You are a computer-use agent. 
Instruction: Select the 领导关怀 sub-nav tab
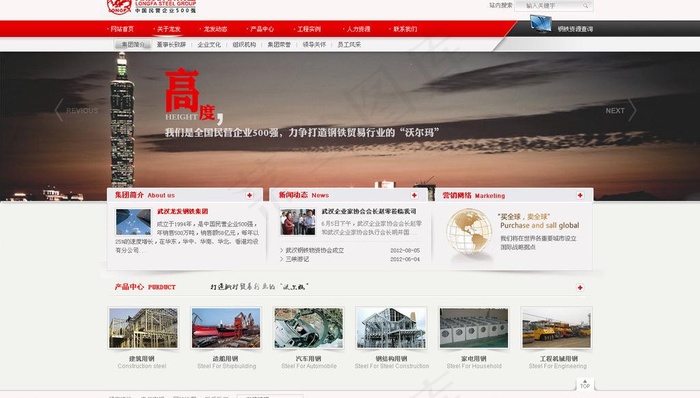point(314,45)
